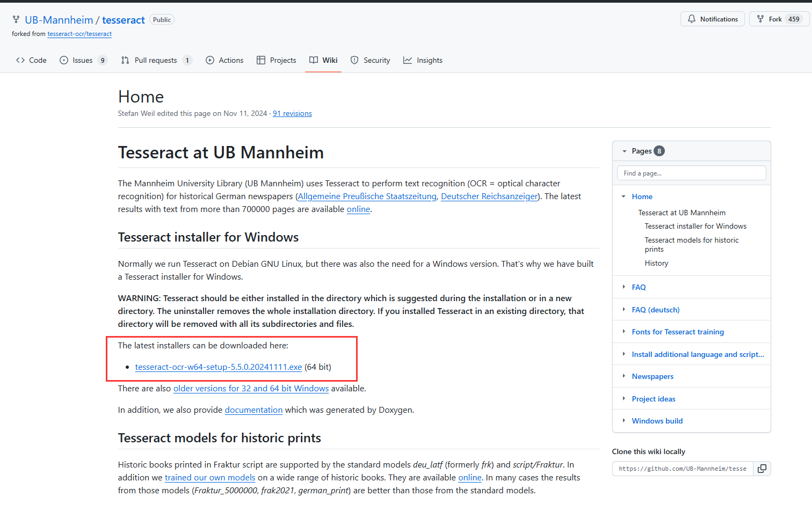Click the Issues count badge 9
The height and width of the screenshot is (511, 812).
(x=102, y=60)
